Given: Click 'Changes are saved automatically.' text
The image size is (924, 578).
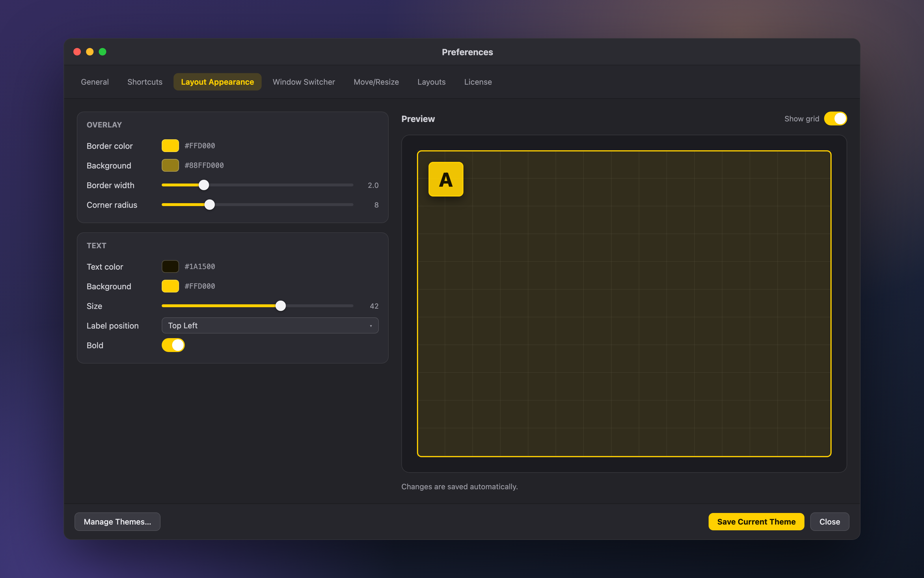Looking at the screenshot, I should coord(459,487).
